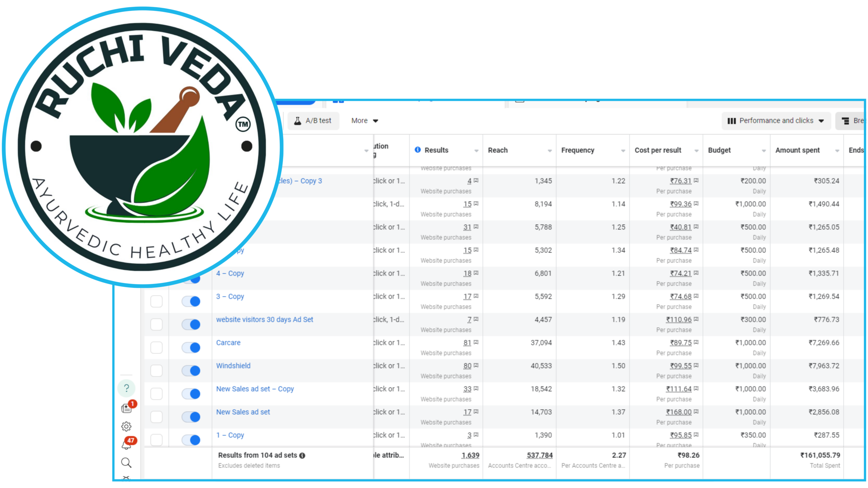Open the Help question mark icon
Image resolution: width=868 pixels, height=488 pixels.
click(x=126, y=388)
